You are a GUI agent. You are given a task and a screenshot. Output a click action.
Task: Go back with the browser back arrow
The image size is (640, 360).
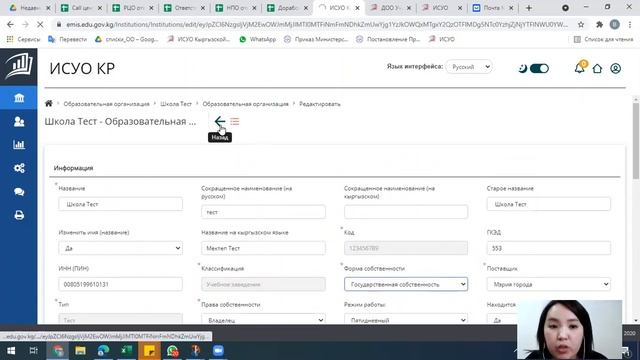(x=10, y=24)
